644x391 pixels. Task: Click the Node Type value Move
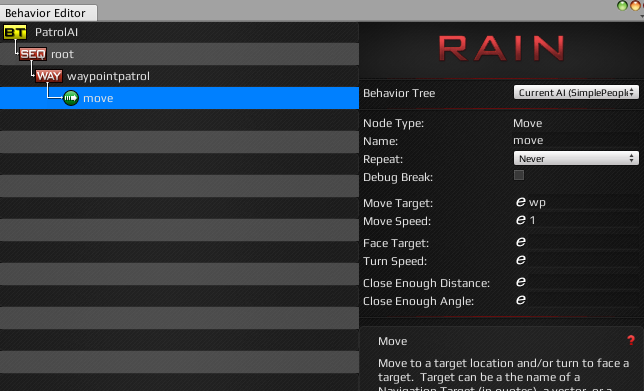(x=527, y=123)
